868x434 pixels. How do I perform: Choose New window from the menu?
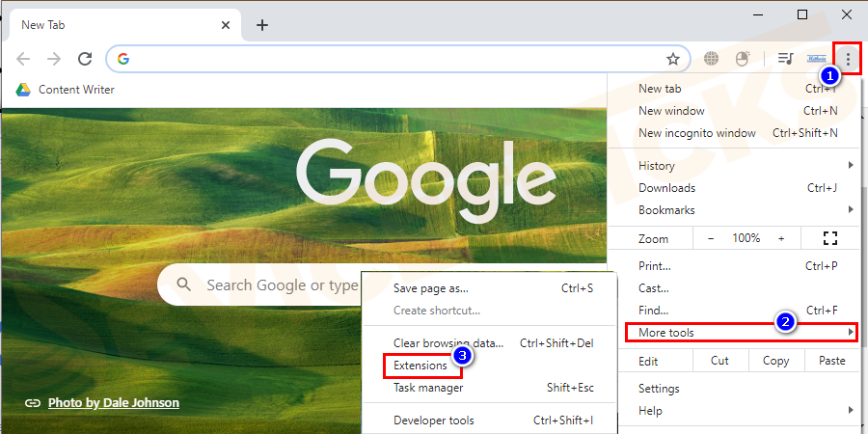pyautogui.click(x=735, y=111)
